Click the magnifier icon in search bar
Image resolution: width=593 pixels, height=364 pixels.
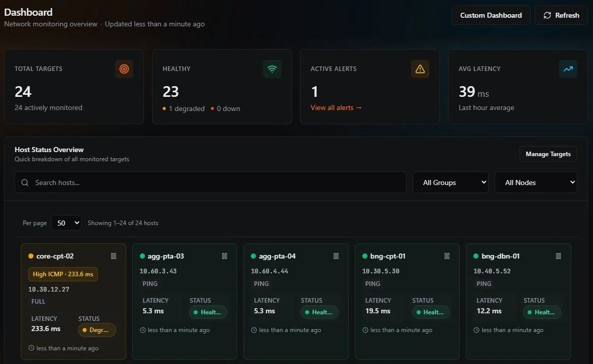[x=25, y=183]
